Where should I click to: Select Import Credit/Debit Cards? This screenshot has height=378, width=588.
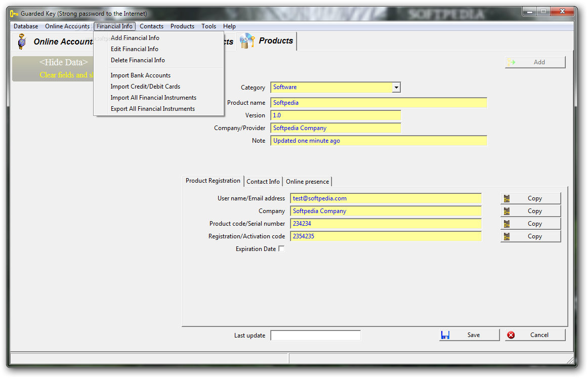pyautogui.click(x=158, y=87)
